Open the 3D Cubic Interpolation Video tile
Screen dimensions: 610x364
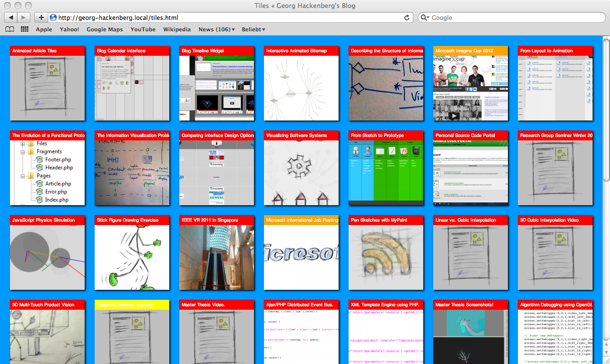coord(555,252)
